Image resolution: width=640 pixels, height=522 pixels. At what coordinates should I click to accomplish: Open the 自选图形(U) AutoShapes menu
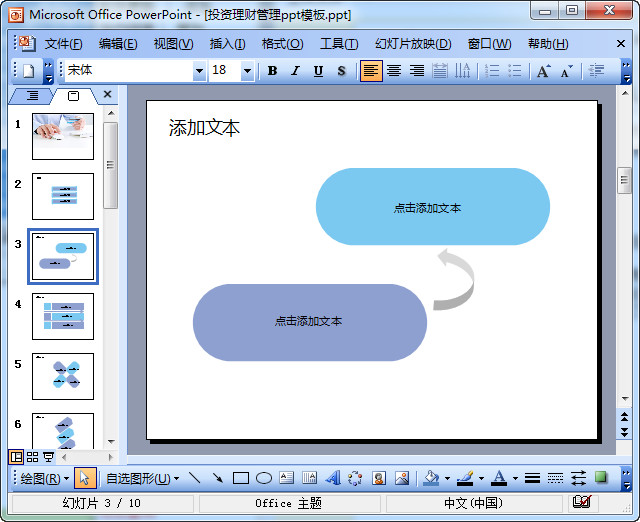click(x=142, y=478)
